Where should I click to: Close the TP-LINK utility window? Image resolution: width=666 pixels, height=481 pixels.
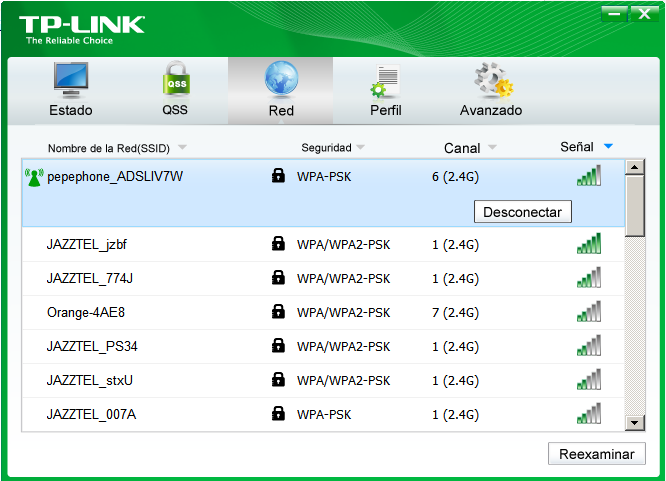pyautogui.click(x=644, y=14)
